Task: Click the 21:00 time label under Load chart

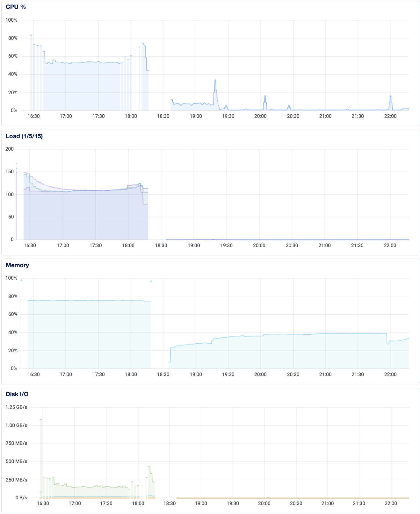Action: [x=324, y=246]
